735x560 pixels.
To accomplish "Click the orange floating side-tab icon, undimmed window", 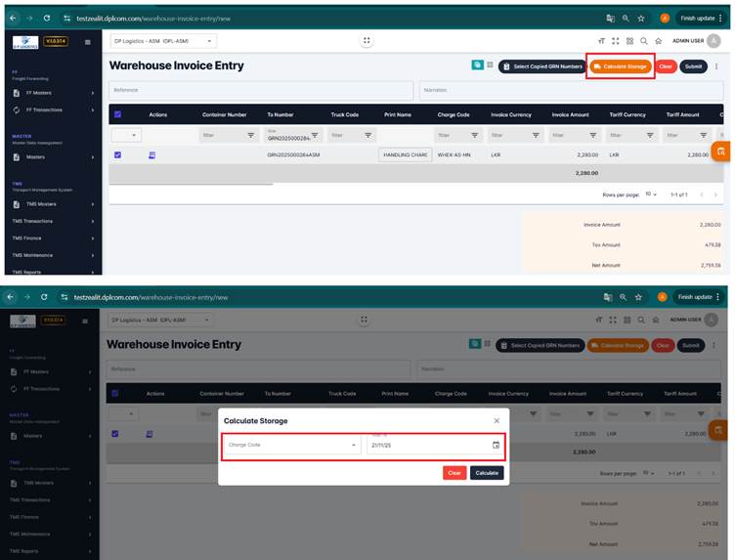I will [720, 151].
